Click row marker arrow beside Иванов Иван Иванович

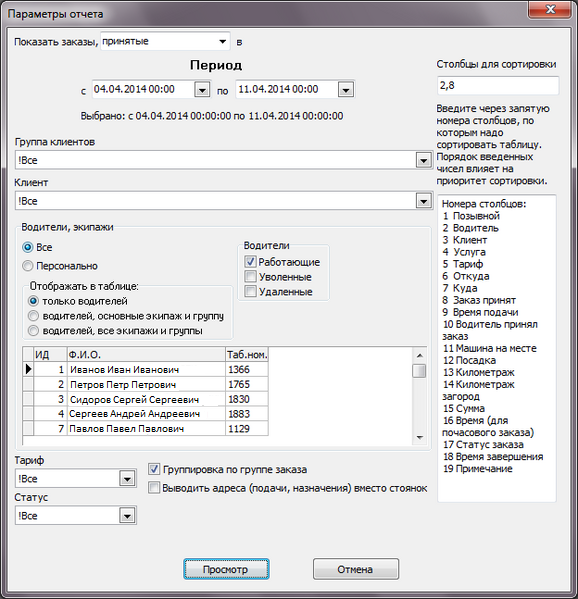pos(28,369)
